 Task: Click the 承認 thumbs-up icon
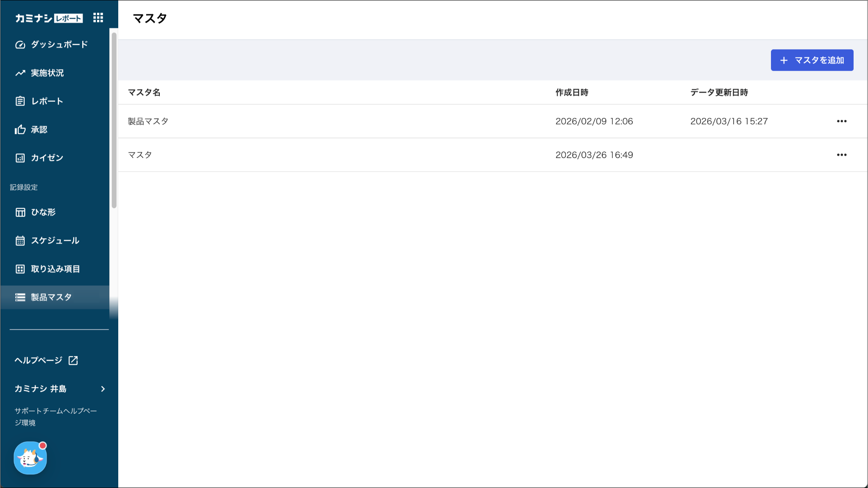(20, 129)
